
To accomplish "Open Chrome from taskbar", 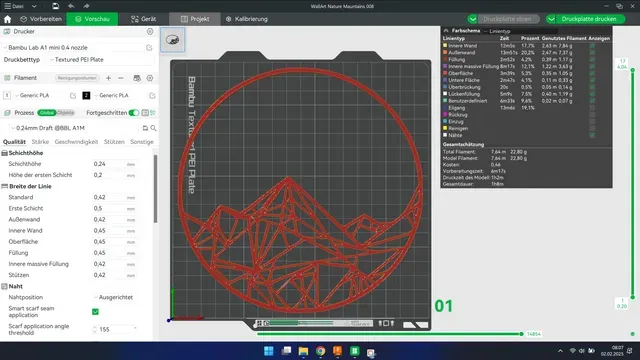I will (x=320, y=351).
